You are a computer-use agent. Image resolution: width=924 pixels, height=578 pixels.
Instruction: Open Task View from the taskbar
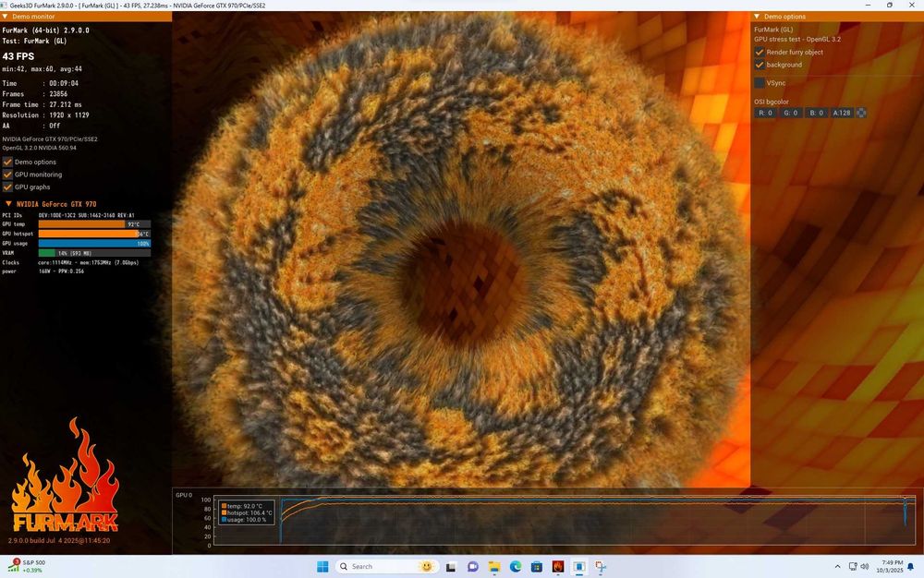(451, 567)
